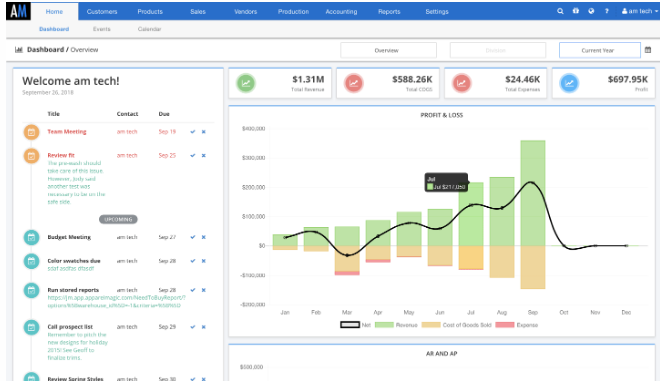The image size is (660, 381).
Task: Open the calendar date picker icon
Action: pos(648,50)
